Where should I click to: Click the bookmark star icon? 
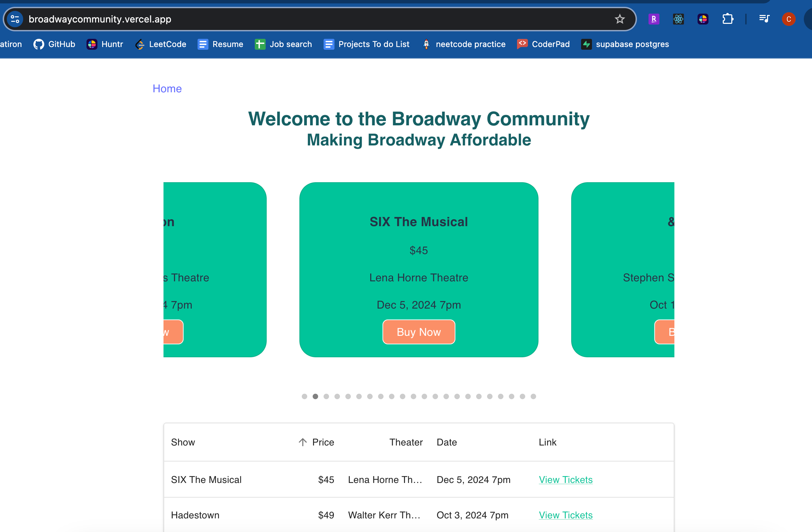point(619,19)
